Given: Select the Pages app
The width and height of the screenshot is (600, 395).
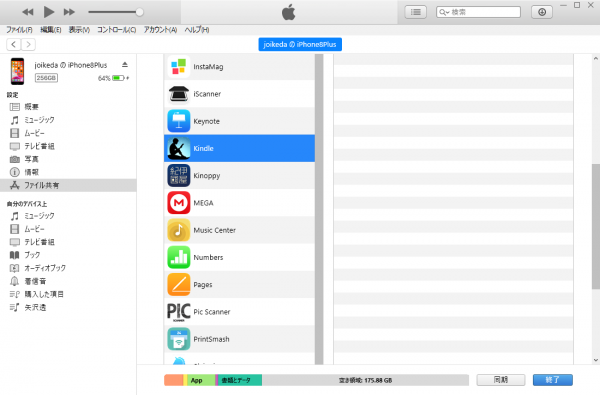Looking at the screenshot, I should (x=240, y=284).
